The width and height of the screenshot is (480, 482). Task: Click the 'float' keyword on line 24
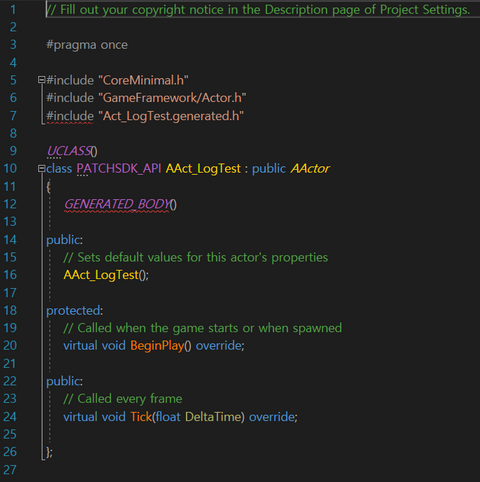click(x=168, y=417)
